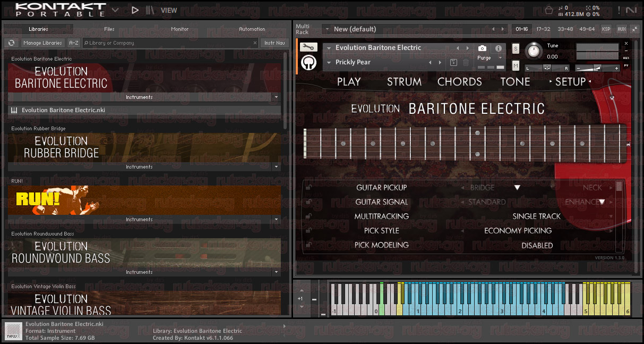
Task: Toggle the KSP script panel
Action: 606,29
